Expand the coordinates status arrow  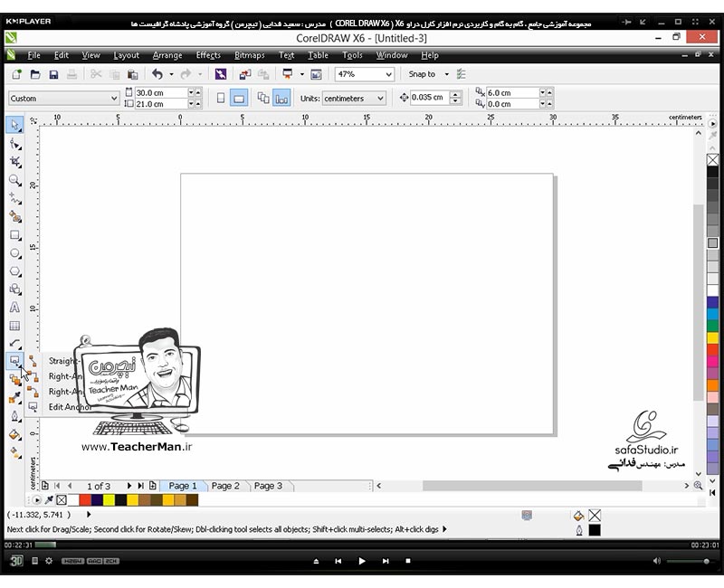(x=89, y=514)
